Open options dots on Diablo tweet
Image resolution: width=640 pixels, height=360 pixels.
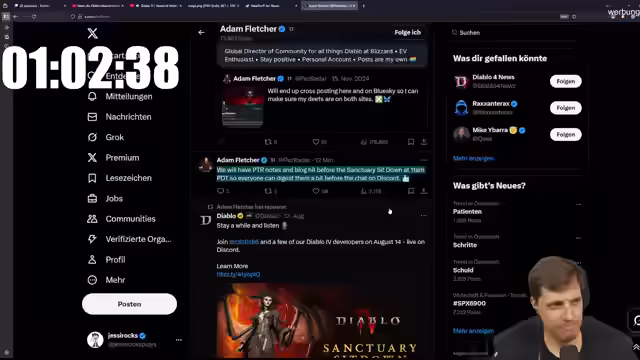[424, 216]
